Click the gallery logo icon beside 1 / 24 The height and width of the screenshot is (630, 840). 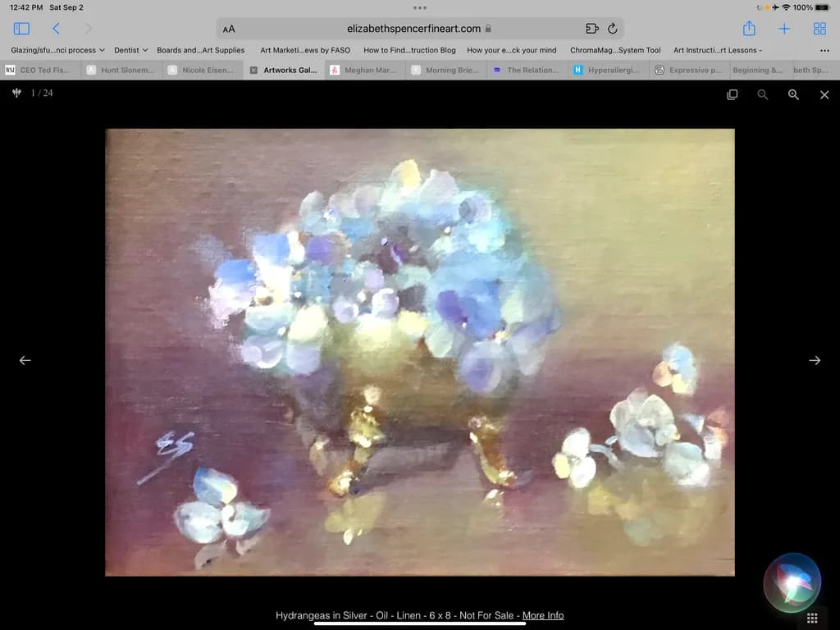pyautogui.click(x=16, y=93)
